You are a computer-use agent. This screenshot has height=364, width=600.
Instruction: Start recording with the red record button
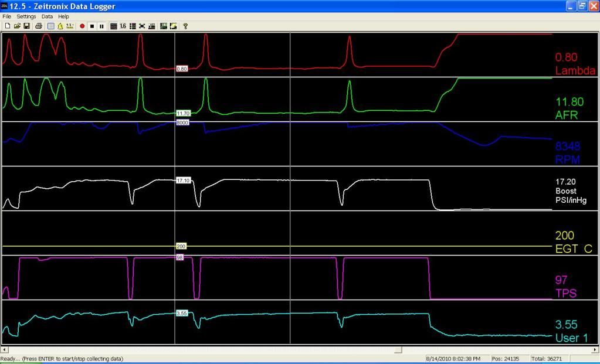click(x=82, y=26)
